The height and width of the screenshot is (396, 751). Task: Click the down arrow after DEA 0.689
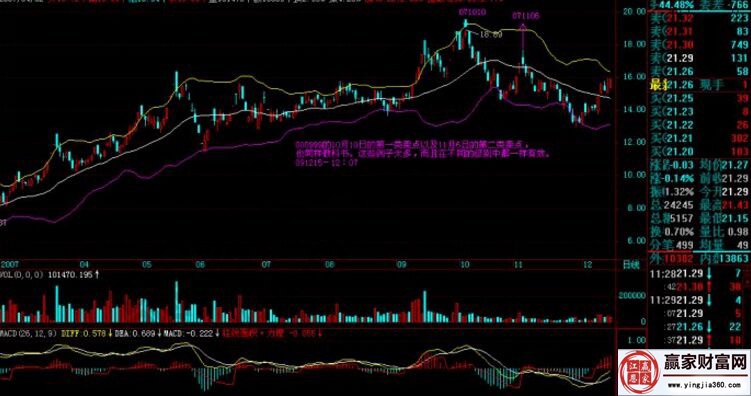coord(159,333)
